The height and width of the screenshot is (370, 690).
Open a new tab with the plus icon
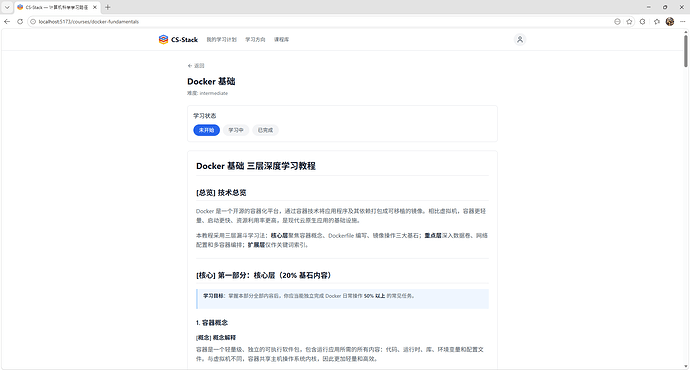coord(107,7)
